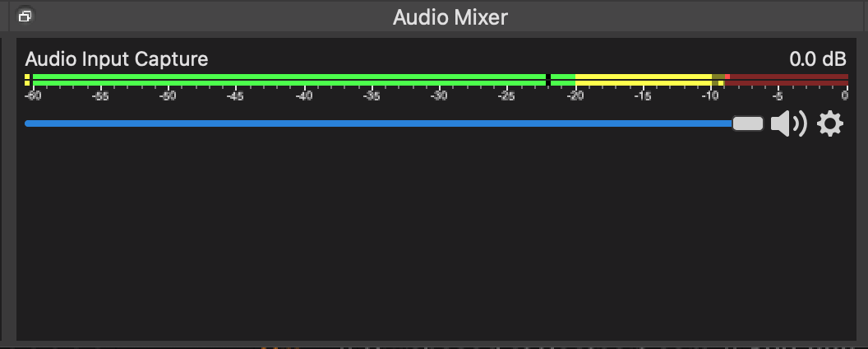The width and height of the screenshot is (868, 349).
Task: Open Audio Input Capture gear settings
Action: tap(830, 124)
